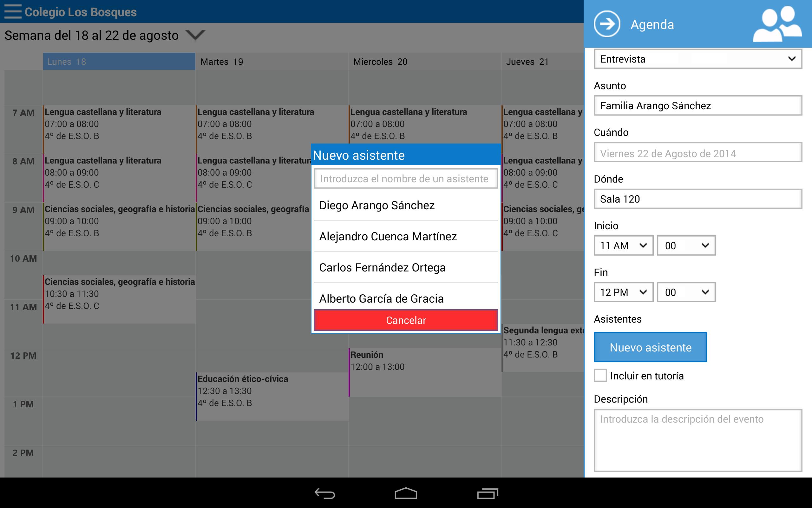Open Thursday Segunda lengua 11:30 event
Screen dimensions: 812x508
pyautogui.click(x=543, y=348)
